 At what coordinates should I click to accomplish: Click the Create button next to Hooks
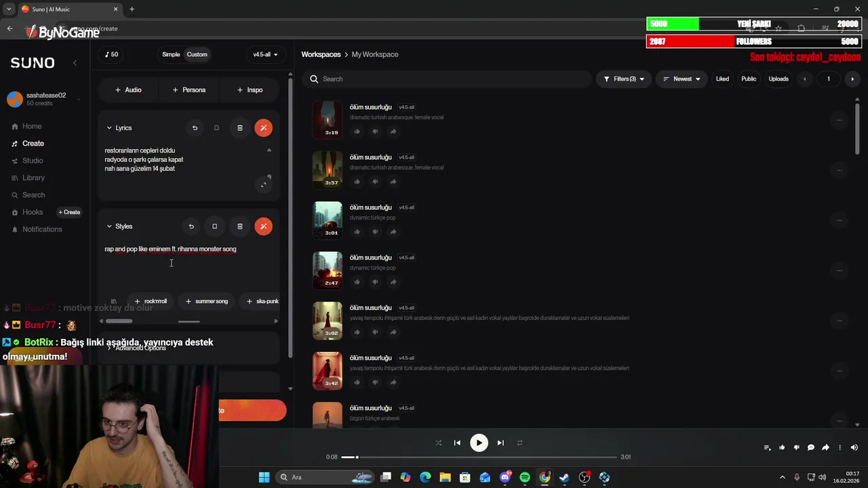coord(69,212)
